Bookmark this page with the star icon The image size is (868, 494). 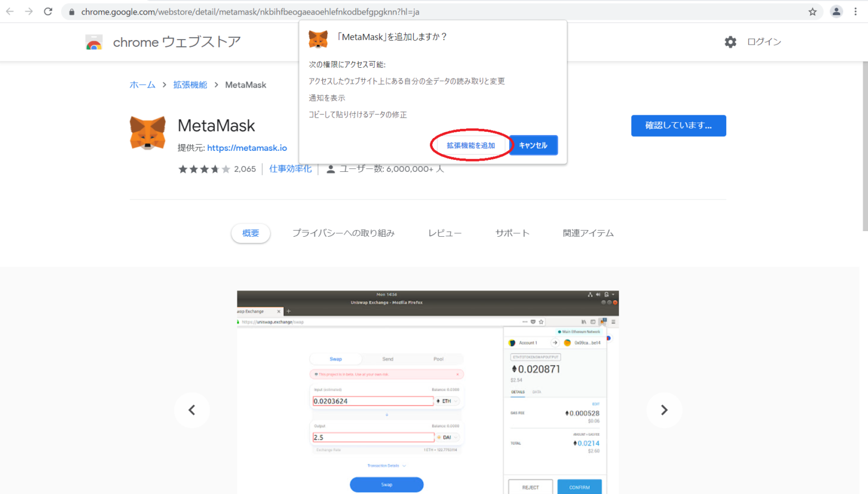[813, 11]
